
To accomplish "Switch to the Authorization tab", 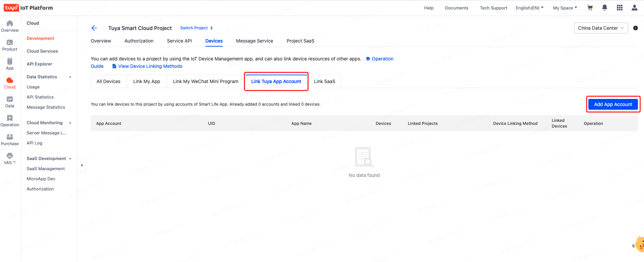I will coord(139,41).
